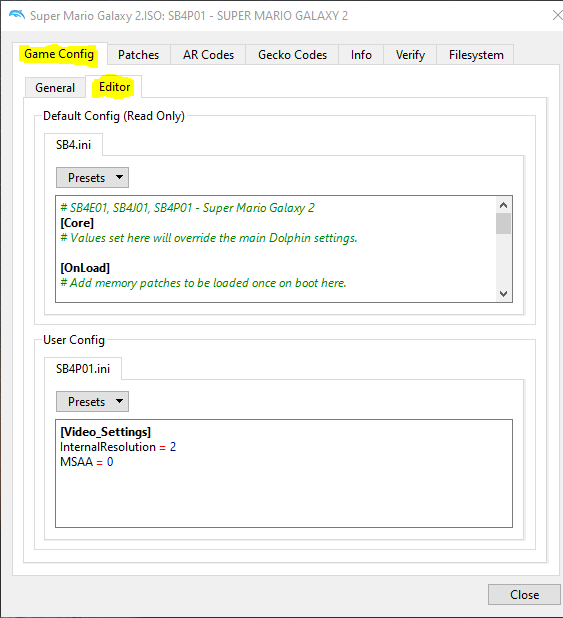Open Presets dropdown in Default Config
Screen dimensions: 563x618
(92, 178)
